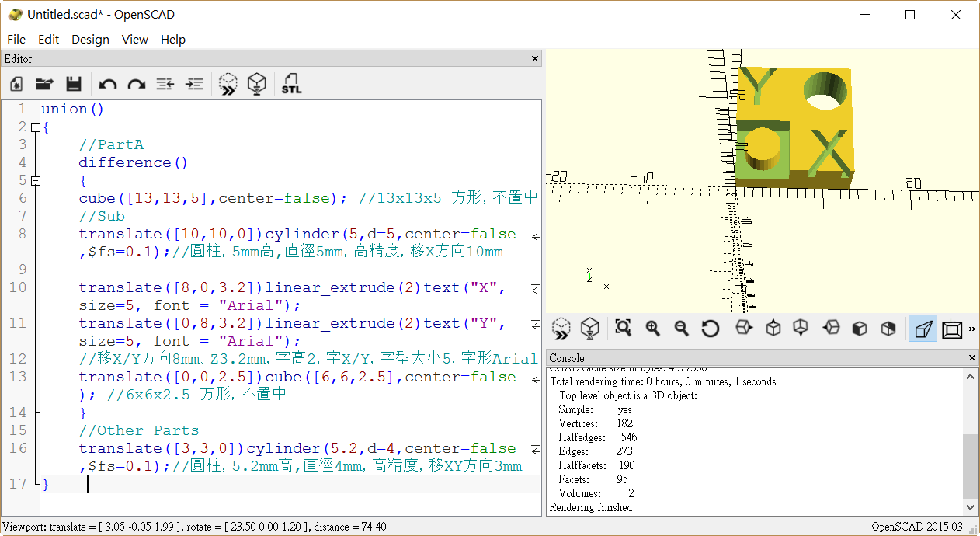Click the //Other Parts comment

click(138, 430)
